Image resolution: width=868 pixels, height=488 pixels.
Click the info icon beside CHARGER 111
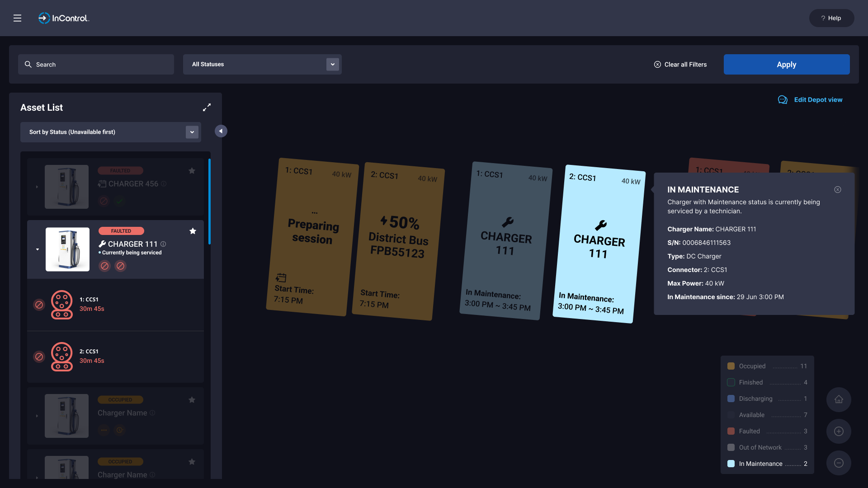point(163,244)
